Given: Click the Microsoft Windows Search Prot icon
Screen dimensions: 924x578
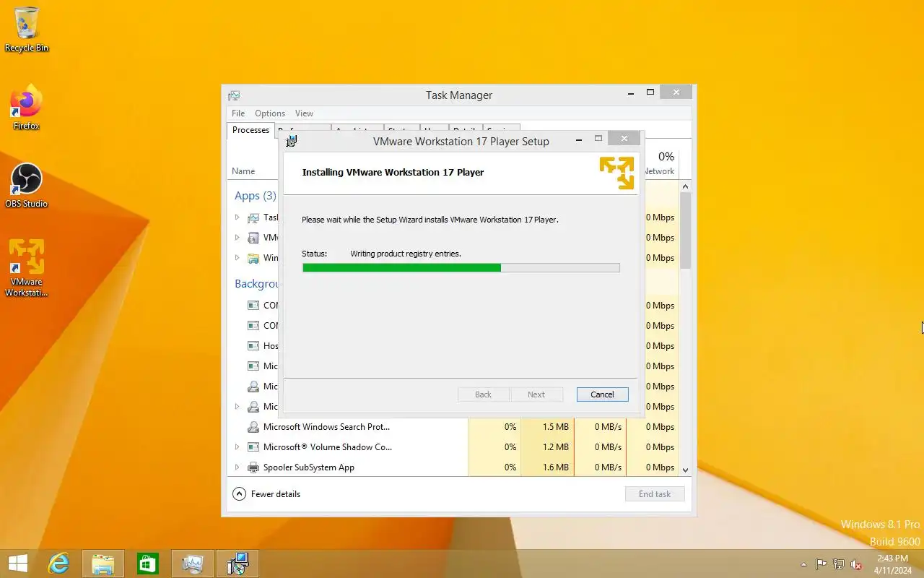Looking at the screenshot, I should click(x=253, y=427).
